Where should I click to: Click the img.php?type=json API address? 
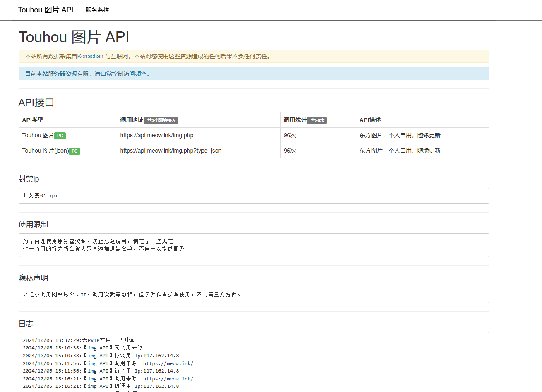point(171,151)
